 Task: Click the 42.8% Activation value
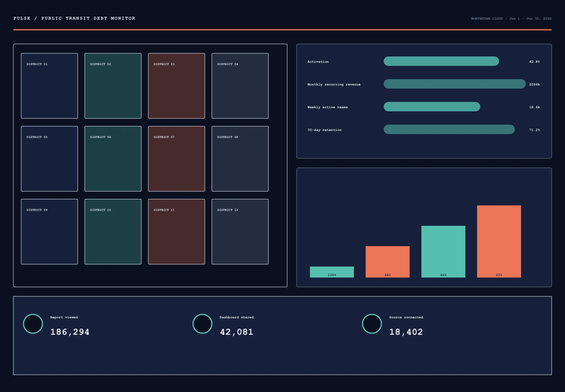[534, 62]
